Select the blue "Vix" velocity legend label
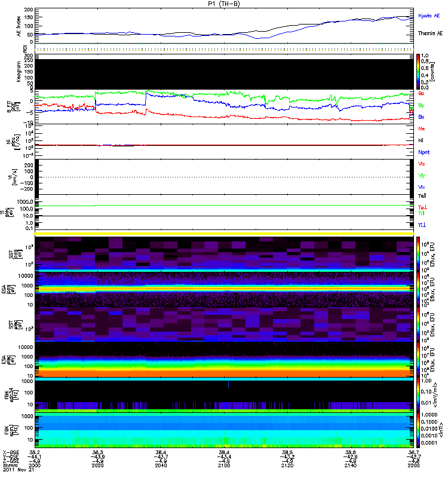 pos(422,187)
